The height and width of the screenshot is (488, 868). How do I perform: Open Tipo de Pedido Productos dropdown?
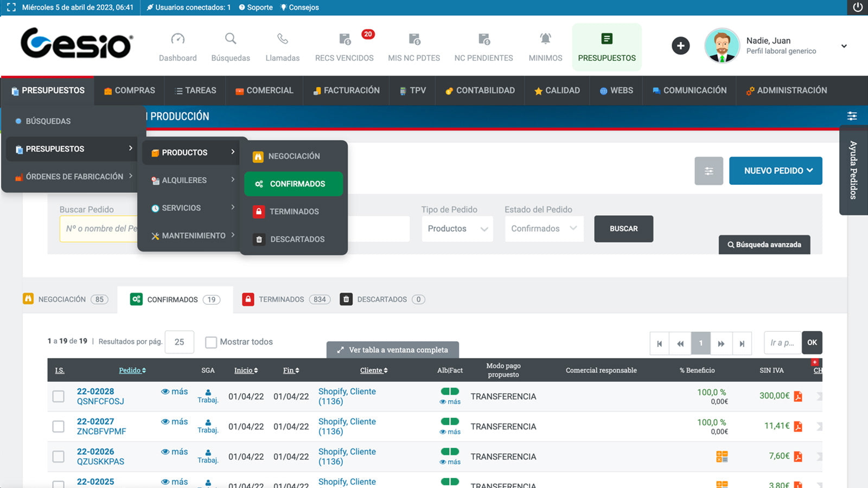click(457, 229)
